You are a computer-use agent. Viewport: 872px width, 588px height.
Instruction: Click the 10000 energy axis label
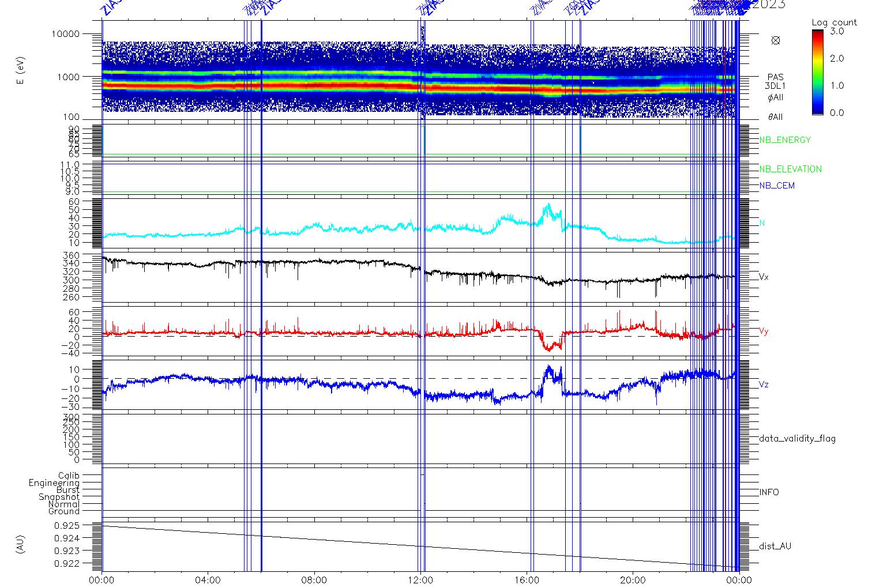click(x=65, y=34)
